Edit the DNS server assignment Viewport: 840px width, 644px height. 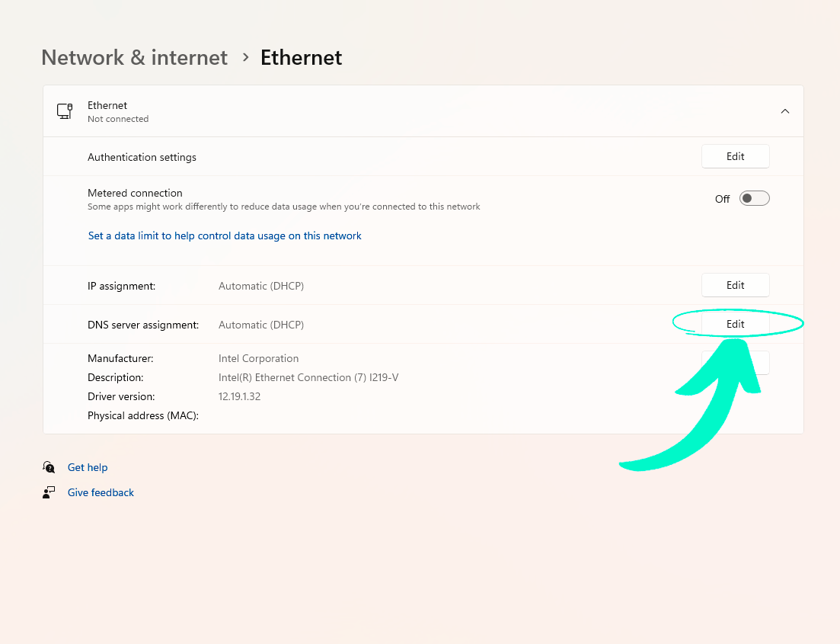736,324
